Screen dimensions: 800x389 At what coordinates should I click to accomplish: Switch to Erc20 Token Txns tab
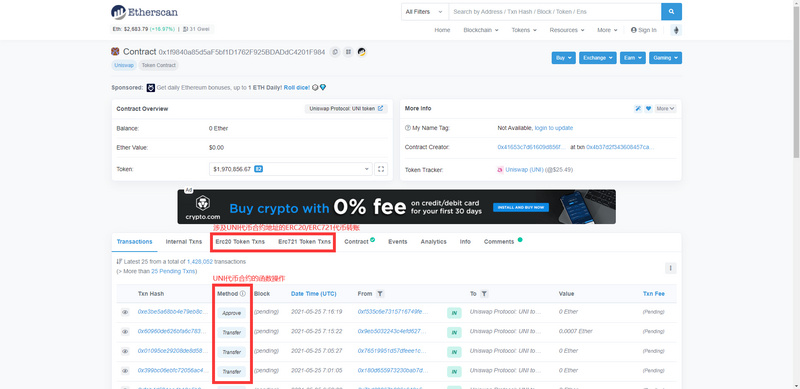(240, 242)
